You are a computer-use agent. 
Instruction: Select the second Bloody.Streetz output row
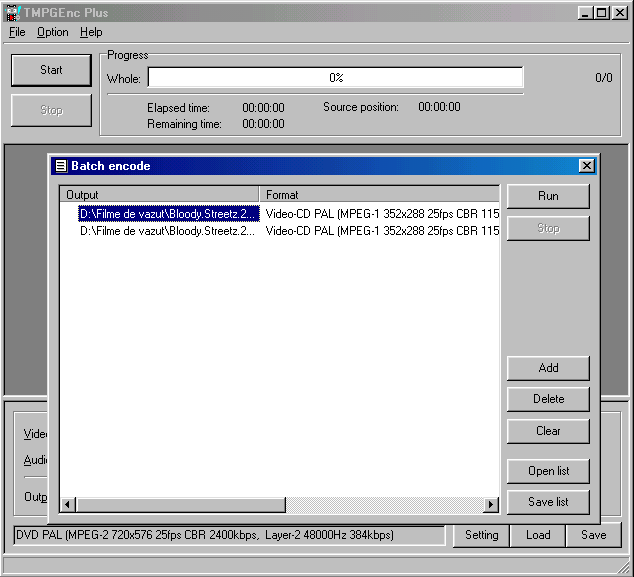point(168,230)
